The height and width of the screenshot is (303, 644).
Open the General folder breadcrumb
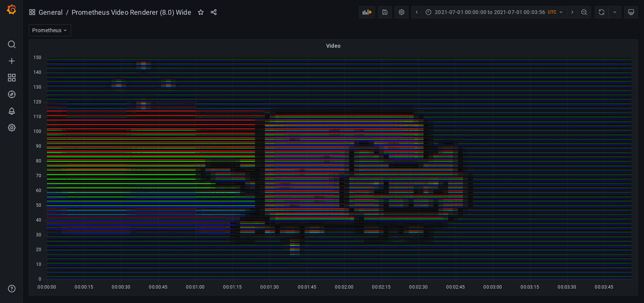click(50, 12)
